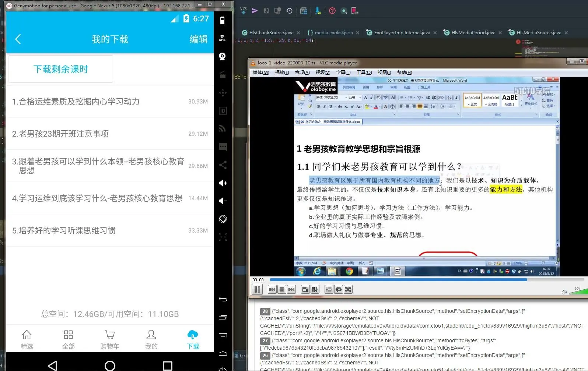Increase emulator volume with speaker plus icon
The image size is (588, 371).
[x=223, y=183]
